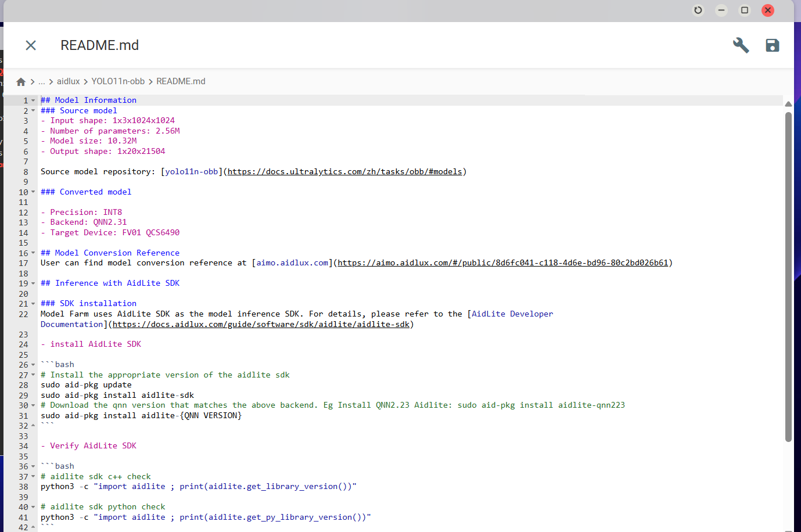Maximize the window from title bar
Image resolution: width=801 pixels, height=532 pixels.
coord(745,10)
